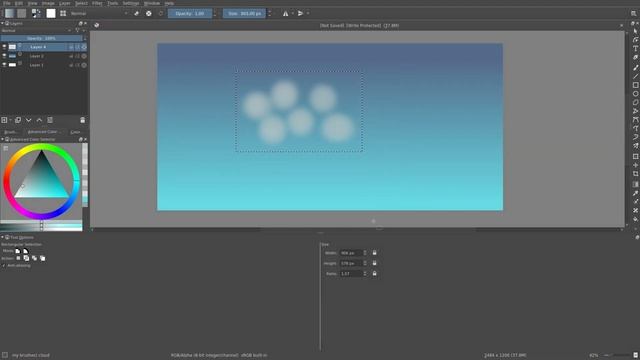Switch to the Brush presets docker tab
Screen dimensions: 640x360
(11, 132)
